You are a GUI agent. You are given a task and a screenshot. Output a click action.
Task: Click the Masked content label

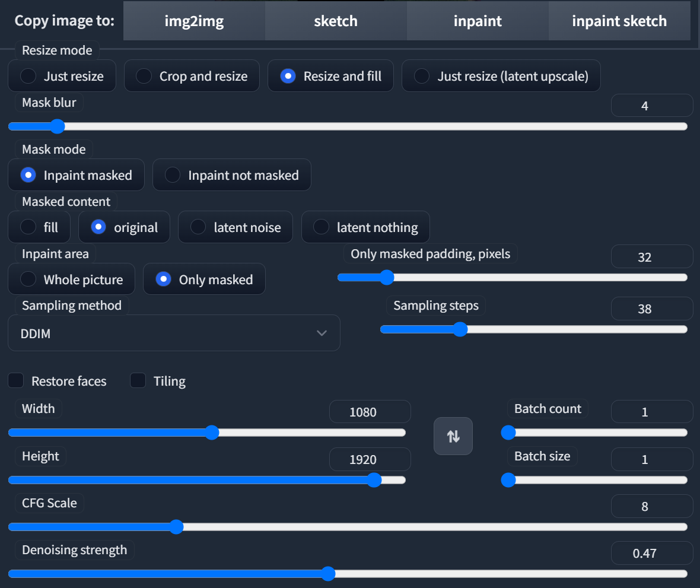coord(66,202)
